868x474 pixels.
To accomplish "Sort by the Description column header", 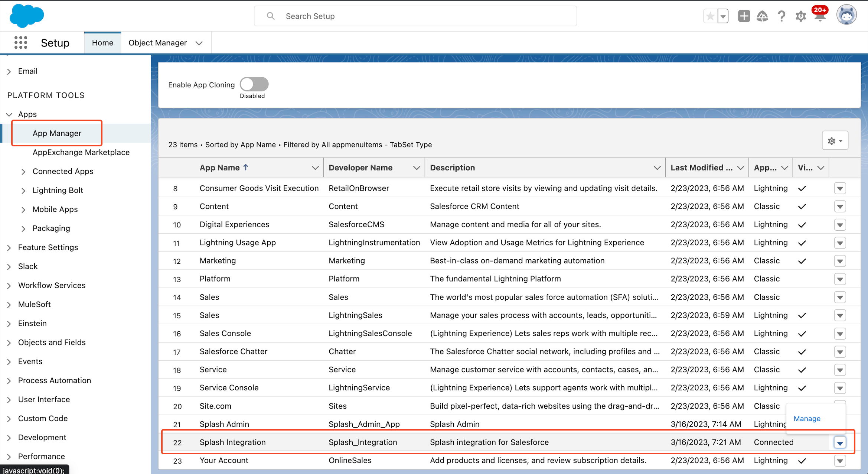I will (x=452, y=168).
